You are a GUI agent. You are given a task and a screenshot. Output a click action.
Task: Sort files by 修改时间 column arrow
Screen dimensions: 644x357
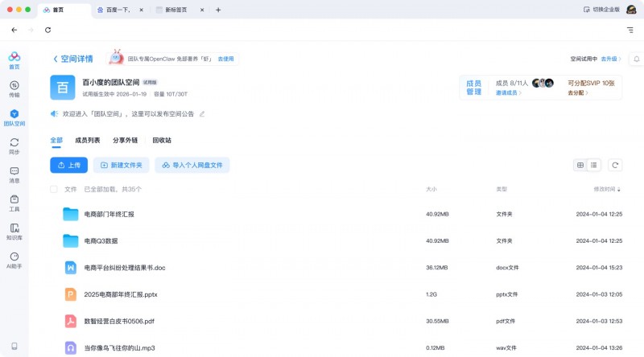pyautogui.click(x=619, y=189)
